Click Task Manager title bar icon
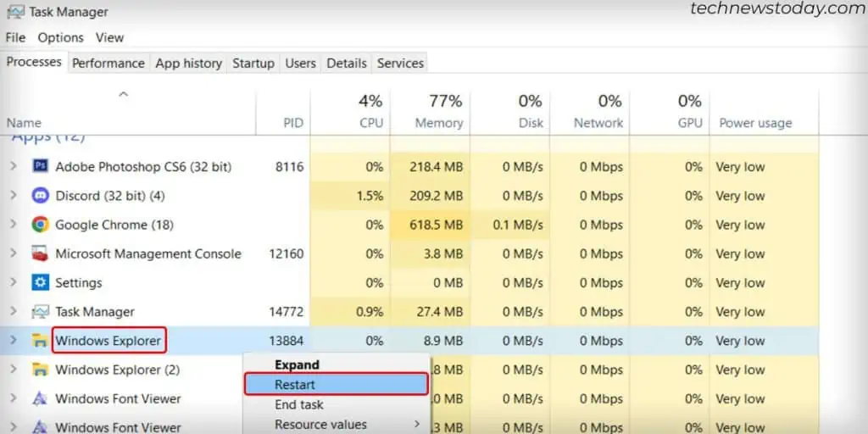868x434 pixels. pyautogui.click(x=16, y=12)
